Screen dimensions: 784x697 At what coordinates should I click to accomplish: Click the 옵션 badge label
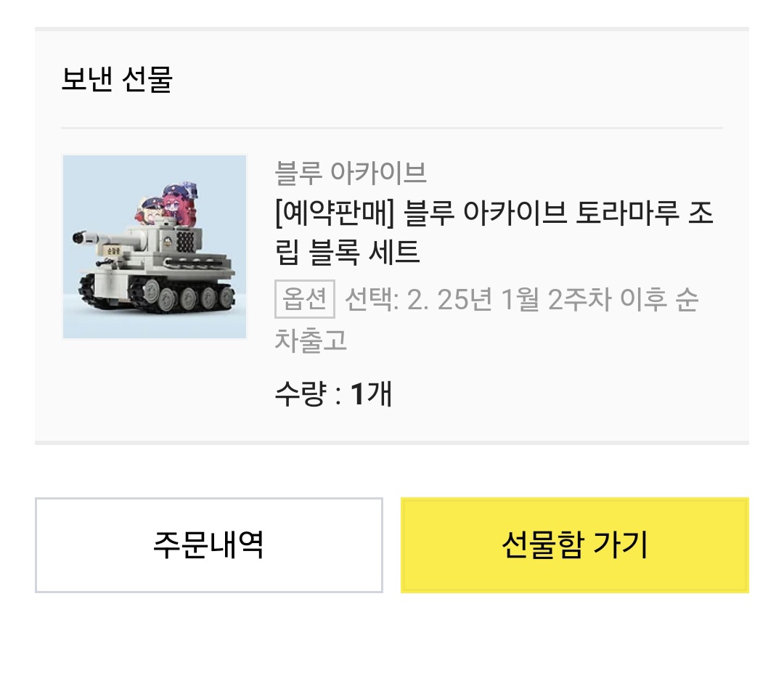click(x=304, y=299)
